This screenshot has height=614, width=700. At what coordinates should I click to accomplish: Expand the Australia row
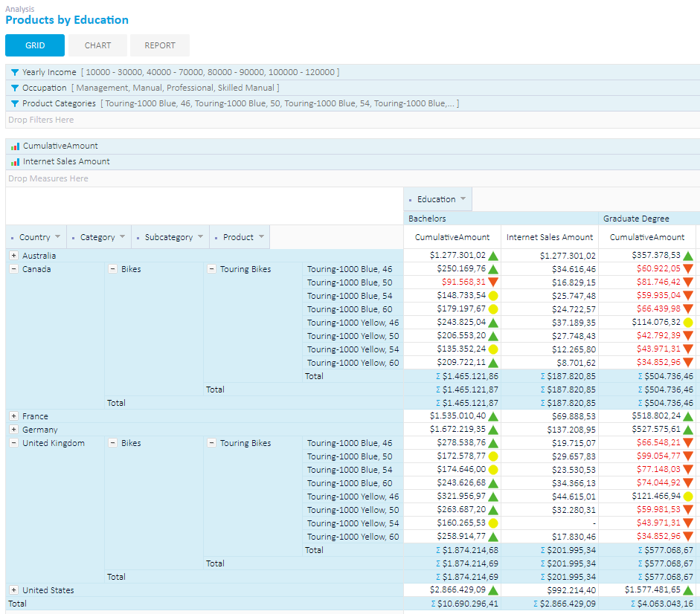(13, 255)
